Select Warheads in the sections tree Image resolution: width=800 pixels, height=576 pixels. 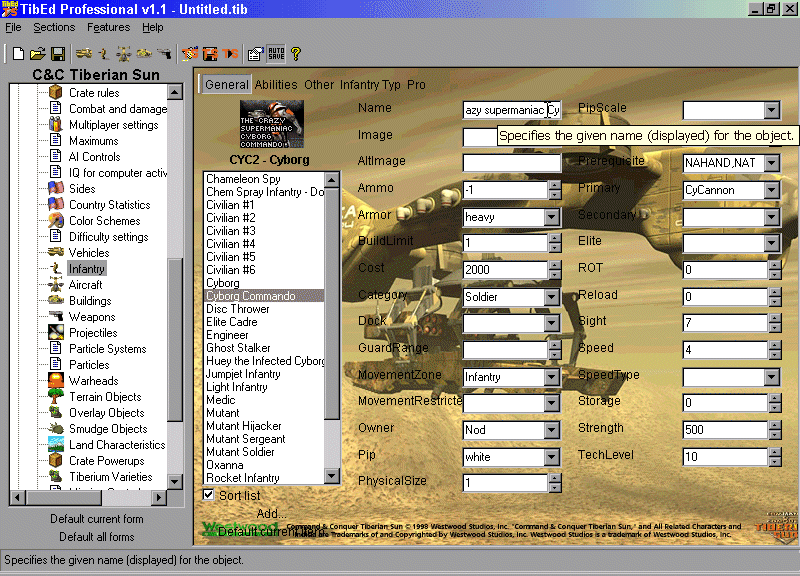pyautogui.click(x=93, y=381)
